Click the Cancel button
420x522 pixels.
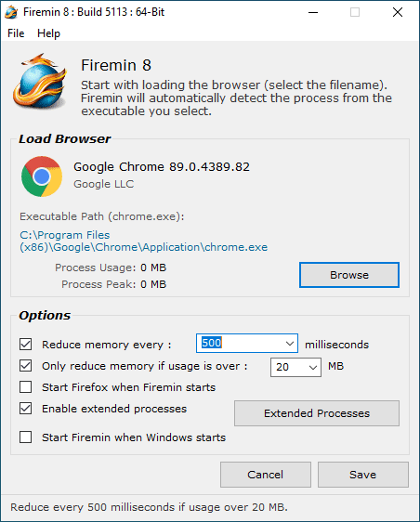[266, 475]
